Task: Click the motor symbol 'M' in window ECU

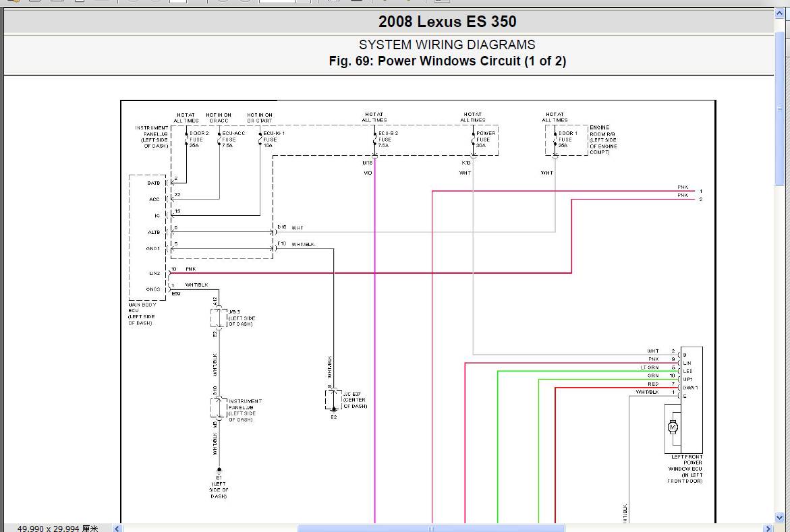Action: [673, 427]
